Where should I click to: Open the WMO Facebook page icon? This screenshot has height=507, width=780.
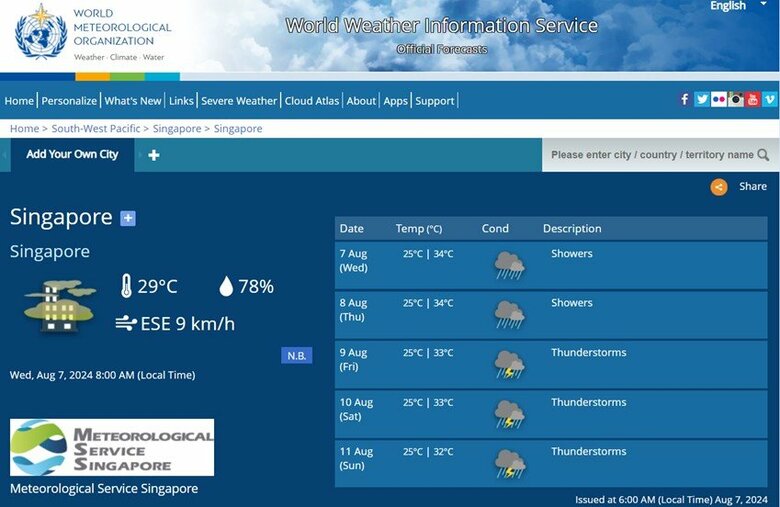click(x=685, y=99)
